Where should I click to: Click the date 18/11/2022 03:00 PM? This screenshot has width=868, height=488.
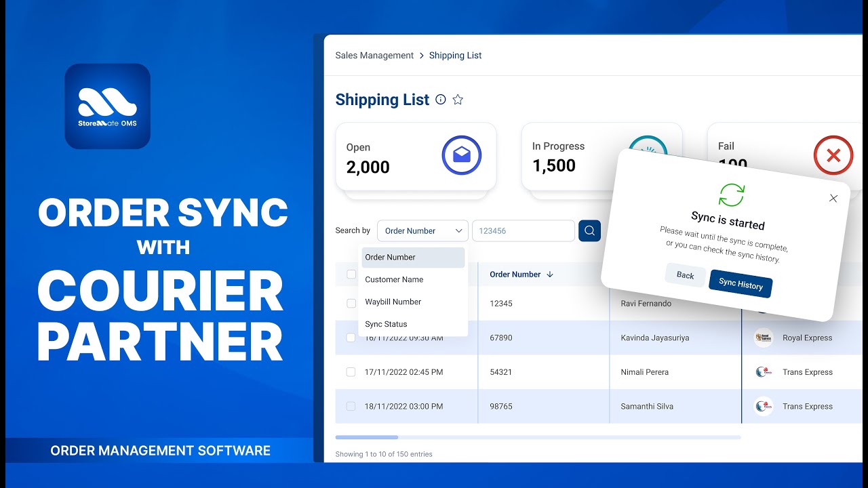pyautogui.click(x=404, y=407)
